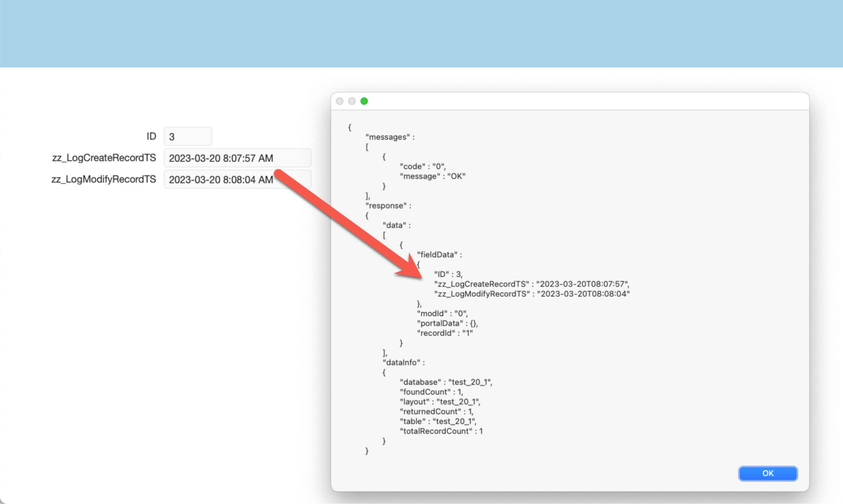Click the gray close button of the dialog
Image resolution: width=843 pixels, height=504 pixels.
[x=340, y=101]
